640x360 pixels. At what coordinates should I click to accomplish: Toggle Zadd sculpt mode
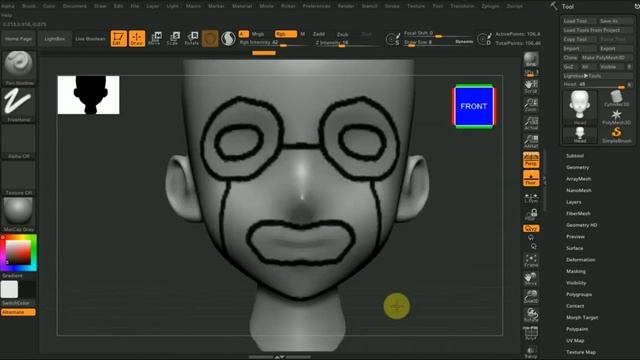(319, 34)
